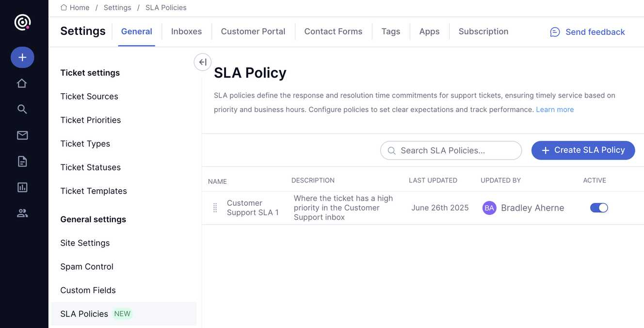
Task: Collapse the settings side panel
Action: [203, 62]
